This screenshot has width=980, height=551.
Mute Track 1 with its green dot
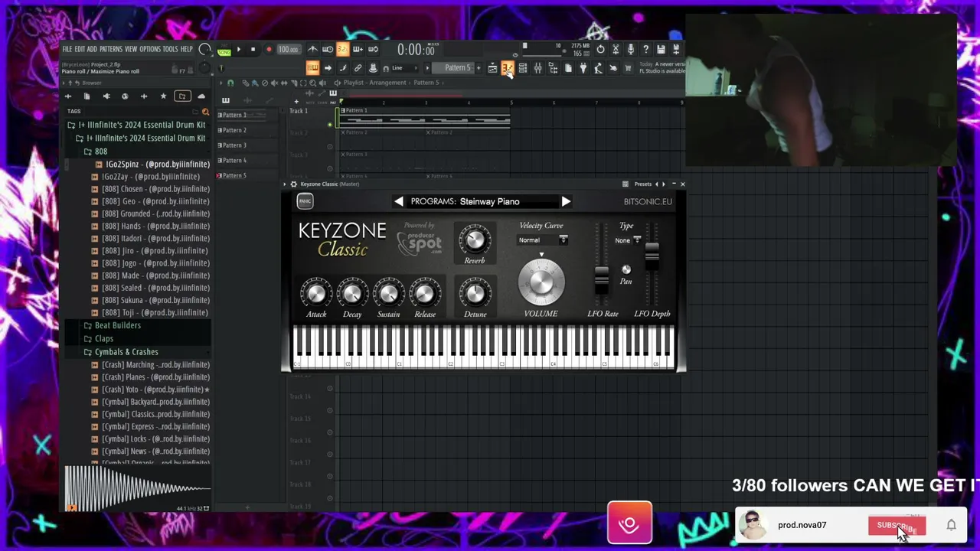tap(330, 125)
